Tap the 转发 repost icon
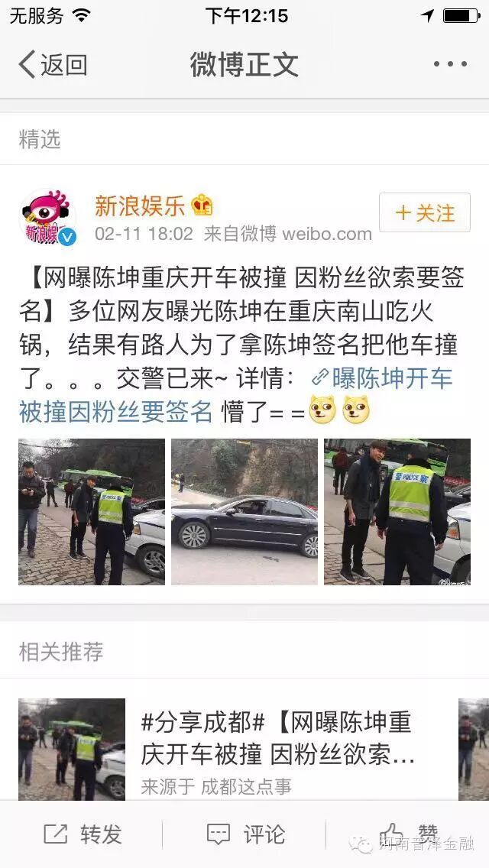The image size is (489, 868). (55, 834)
